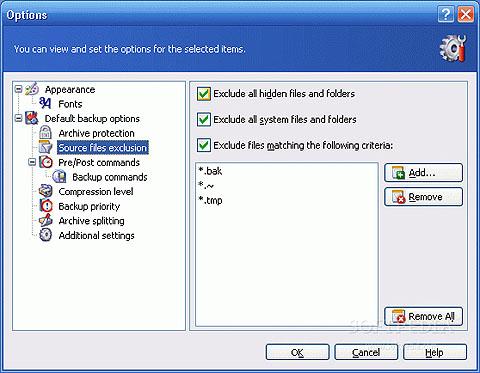Collapse the Appearance tree node
Screen dimensions: 480x373
pos(19,89)
